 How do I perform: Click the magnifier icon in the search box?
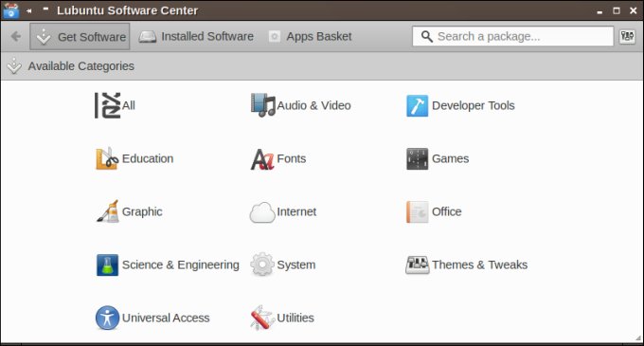pyautogui.click(x=427, y=37)
